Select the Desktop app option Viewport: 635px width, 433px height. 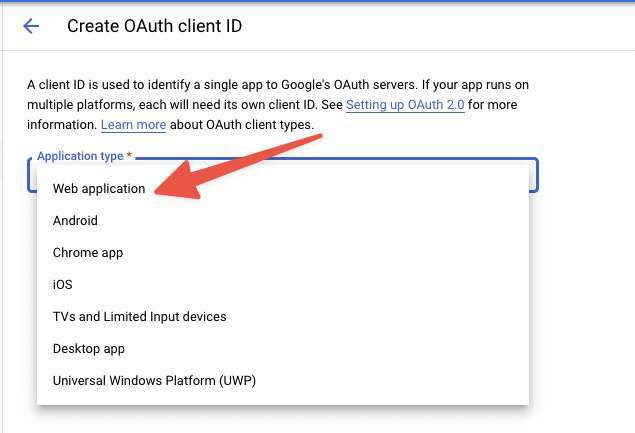tap(283, 349)
